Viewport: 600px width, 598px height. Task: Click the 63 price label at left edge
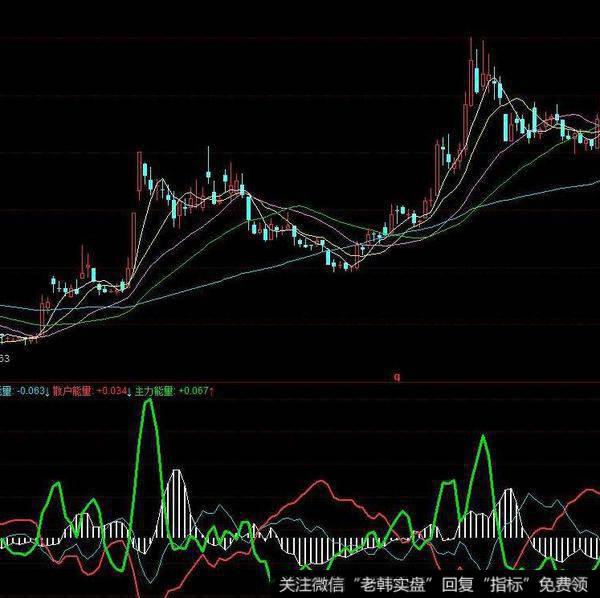5,358
